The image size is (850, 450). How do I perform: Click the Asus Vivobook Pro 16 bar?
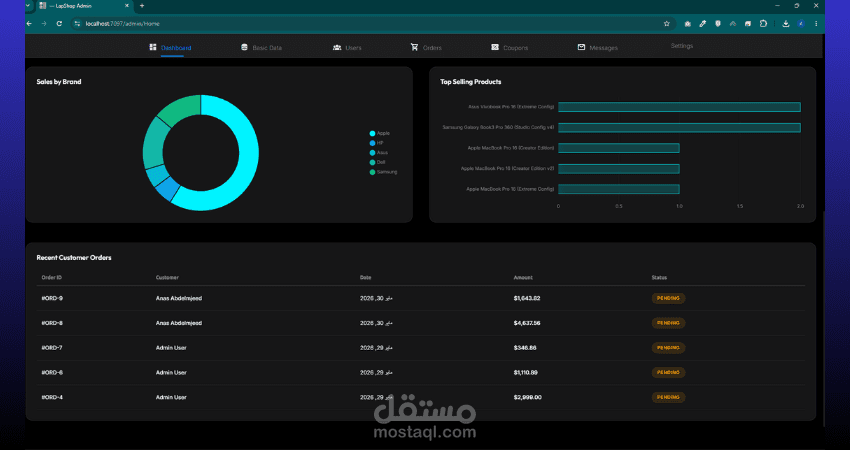point(679,107)
